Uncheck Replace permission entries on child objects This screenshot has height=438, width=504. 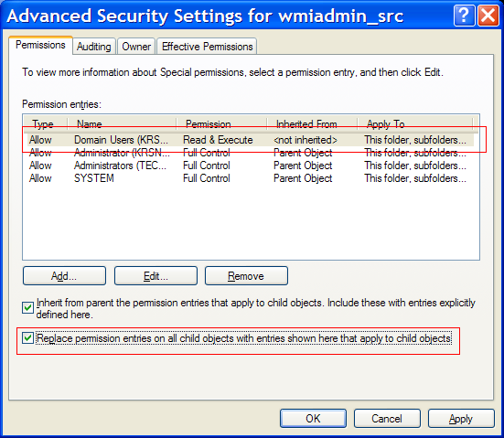[x=28, y=338]
